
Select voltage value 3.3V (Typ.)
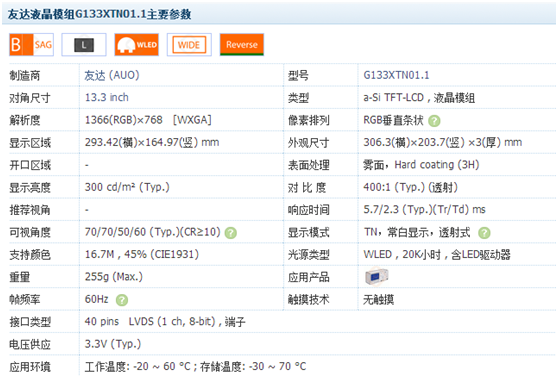tap(113, 344)
